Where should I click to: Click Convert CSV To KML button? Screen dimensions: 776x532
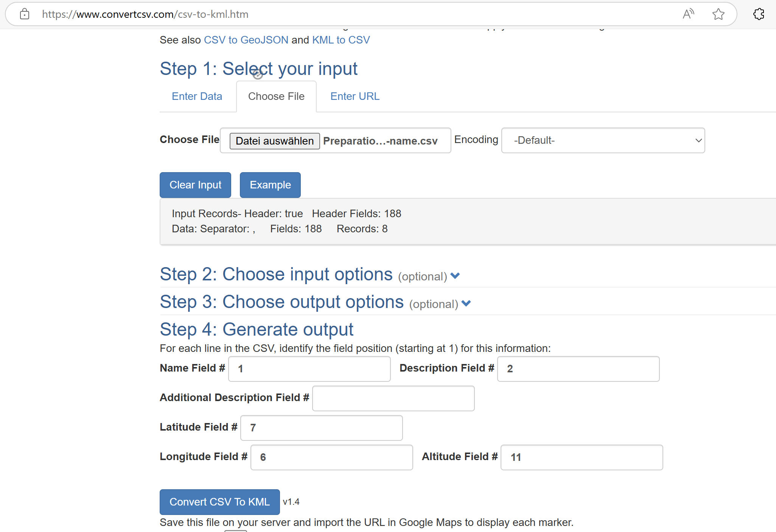219,502
